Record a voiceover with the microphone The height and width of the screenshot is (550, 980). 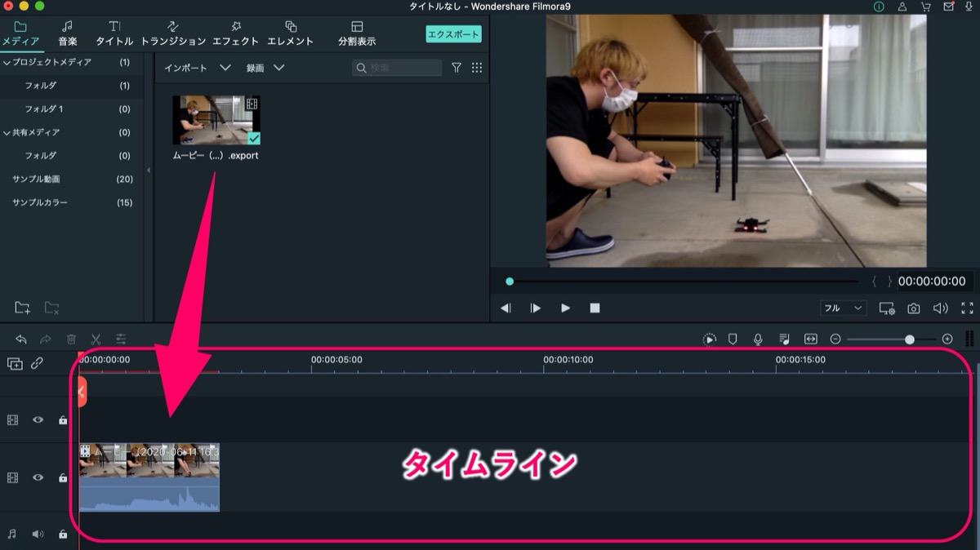coord(758,339)
